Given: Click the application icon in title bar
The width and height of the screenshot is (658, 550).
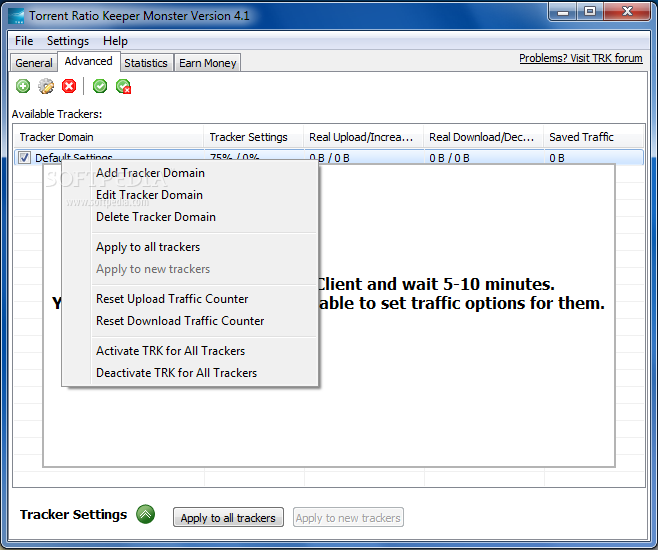Looking at the screenshot, I should (16, 16).
